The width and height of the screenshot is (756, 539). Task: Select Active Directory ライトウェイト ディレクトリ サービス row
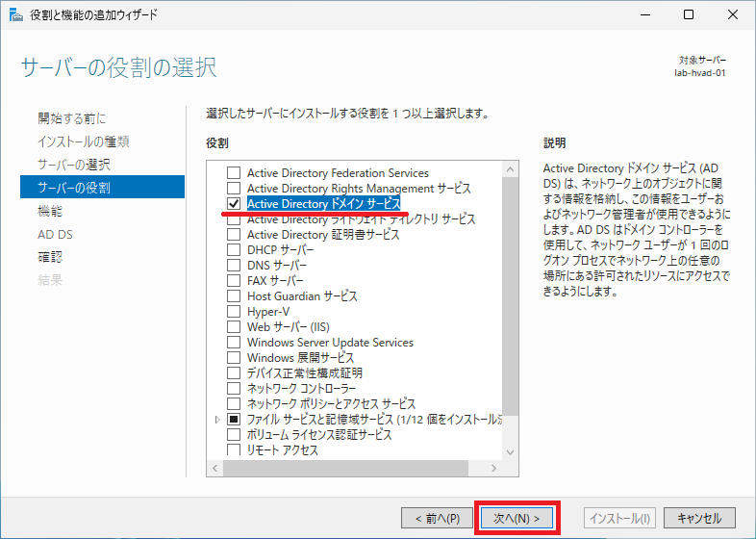tap(361, 219)
